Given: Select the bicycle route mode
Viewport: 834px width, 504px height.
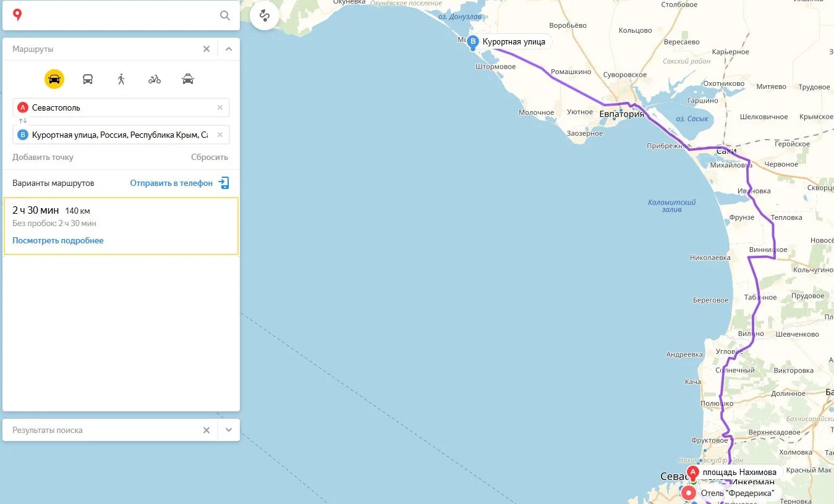Looking at the screenshot, I should 155,79.
